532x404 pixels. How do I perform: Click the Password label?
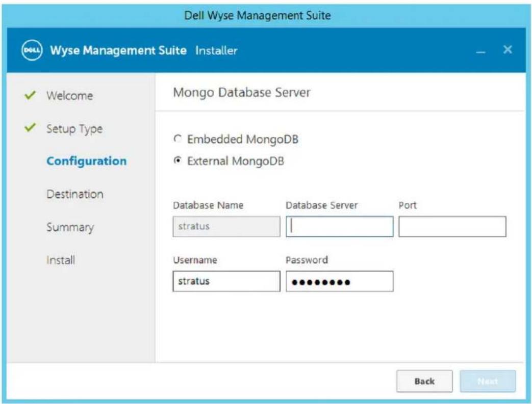(307, 260)
